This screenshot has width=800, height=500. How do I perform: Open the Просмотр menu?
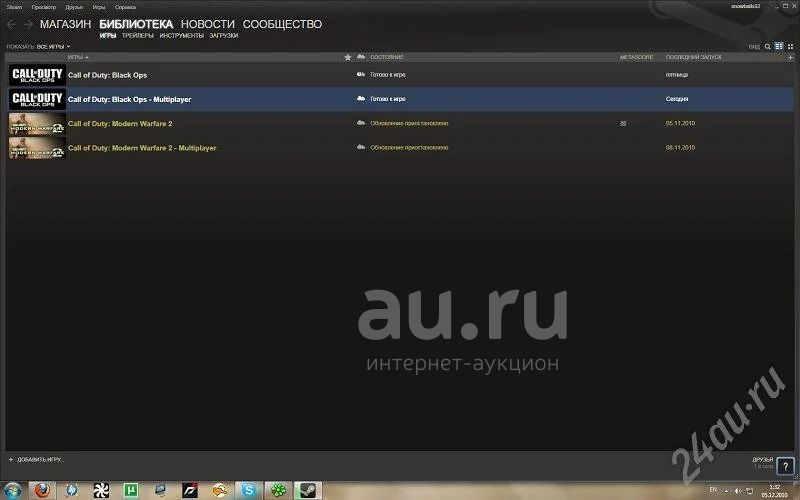click(x=44, y=7)
